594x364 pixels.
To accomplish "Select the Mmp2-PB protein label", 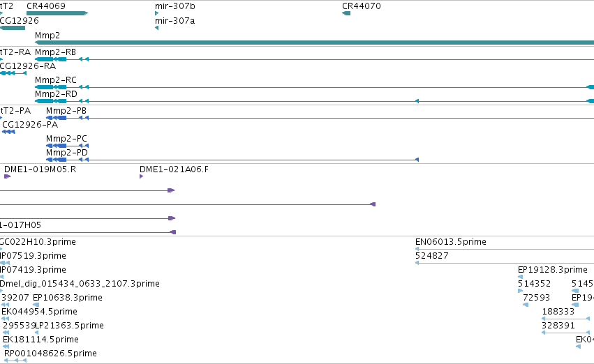I will (x=66, y=111).
